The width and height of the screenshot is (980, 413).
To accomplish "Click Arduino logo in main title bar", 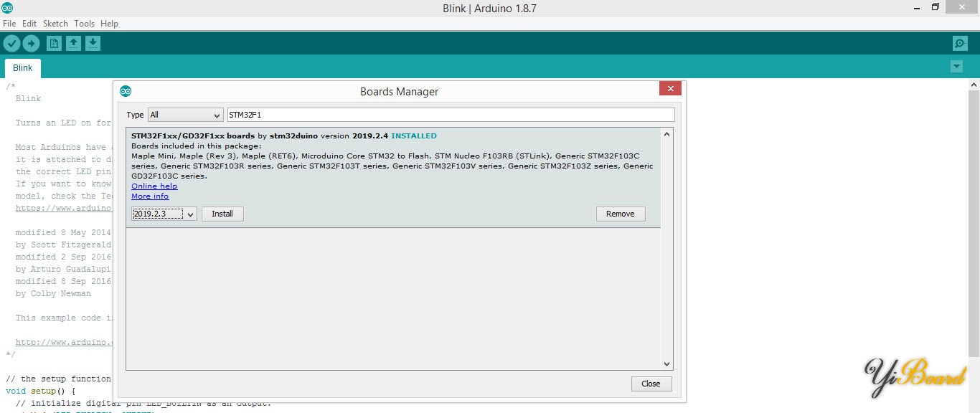I will 7,8.
